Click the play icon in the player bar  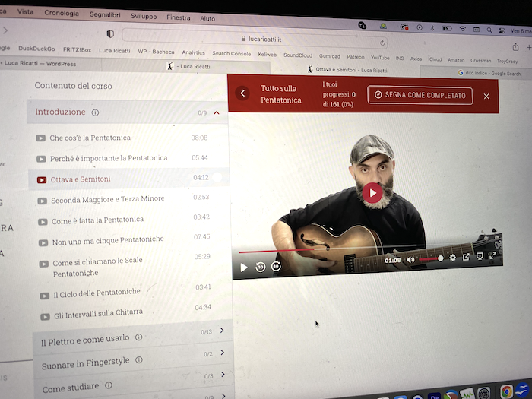[244, 268]
